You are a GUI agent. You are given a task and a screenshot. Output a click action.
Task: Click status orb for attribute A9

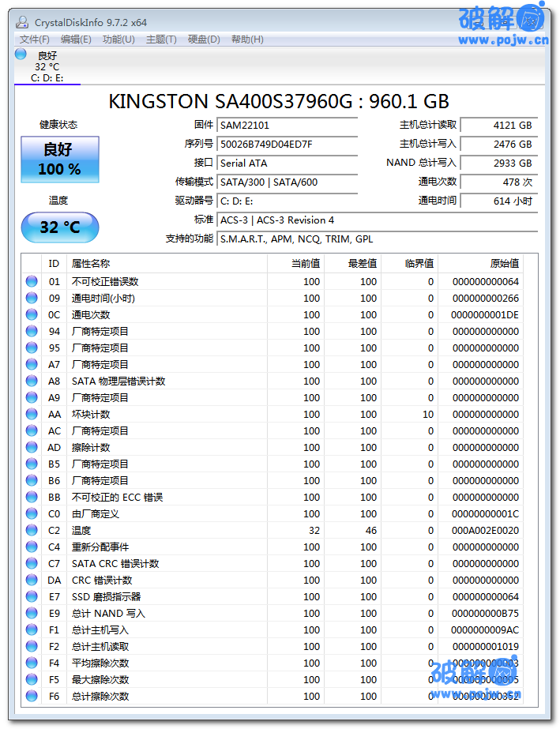click(32, 397)
